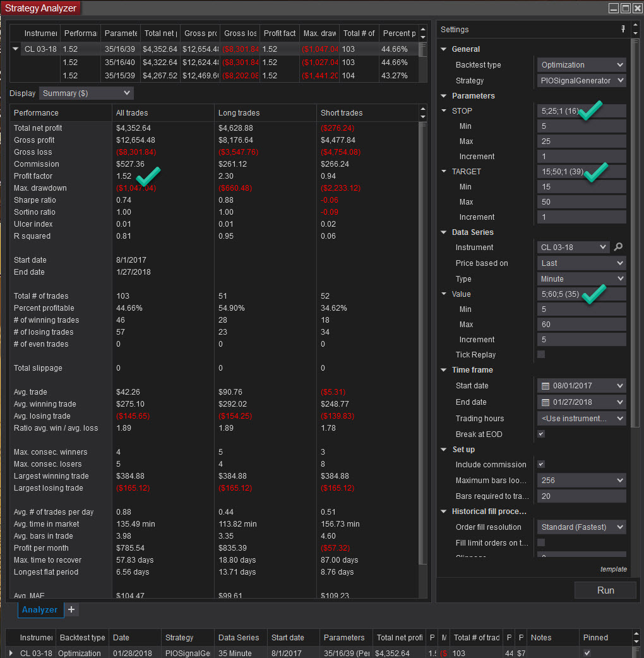644x658 pixels.
Task: Sort by Total net profit column header
Action: [160, 33]
